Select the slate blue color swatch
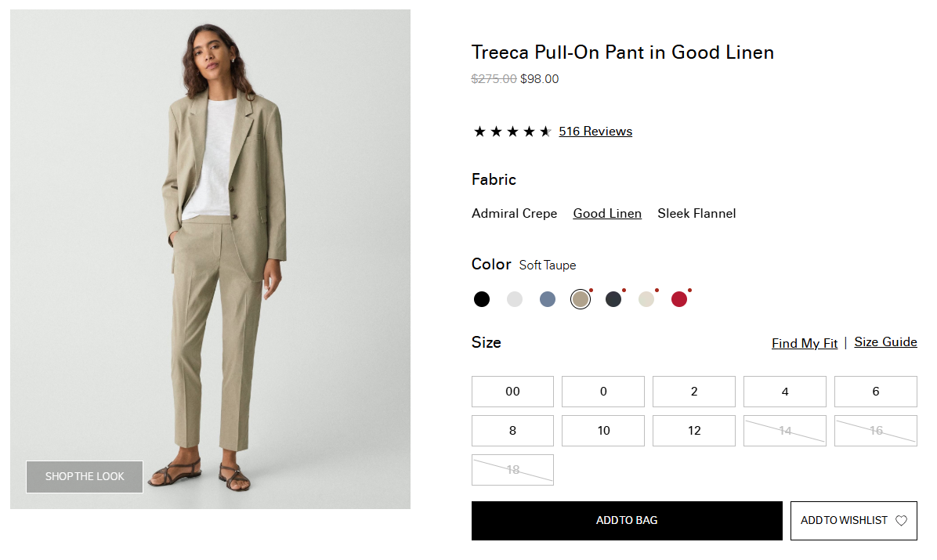Screen dimensions: 937x560 (x=548, y=299)
